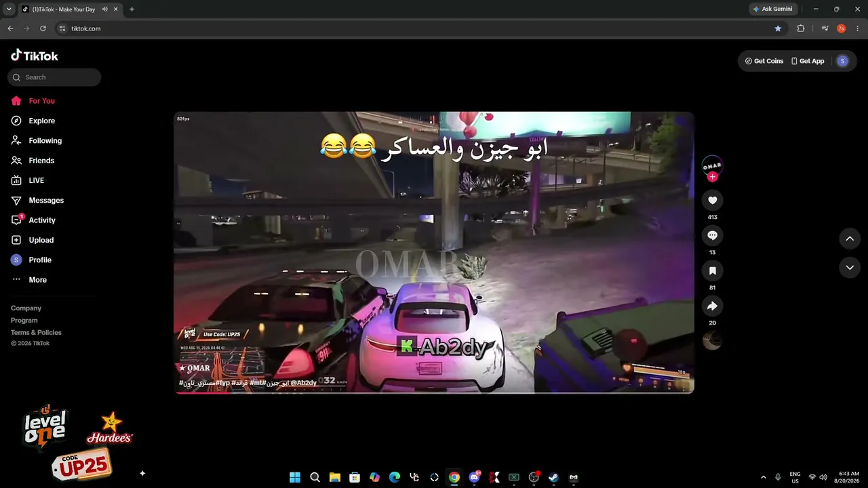
Task: Open the Activity notifications
Action: click(33, 220)
